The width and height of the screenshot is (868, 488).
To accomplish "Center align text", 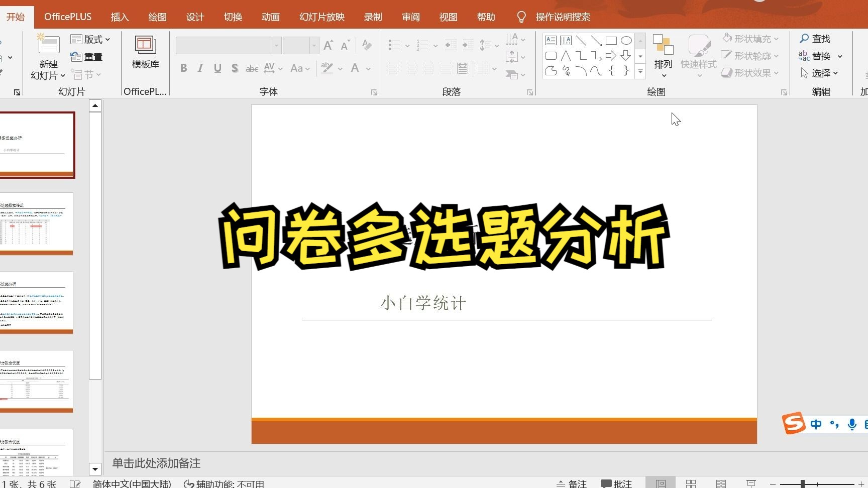I will click(x=411, y=68).
